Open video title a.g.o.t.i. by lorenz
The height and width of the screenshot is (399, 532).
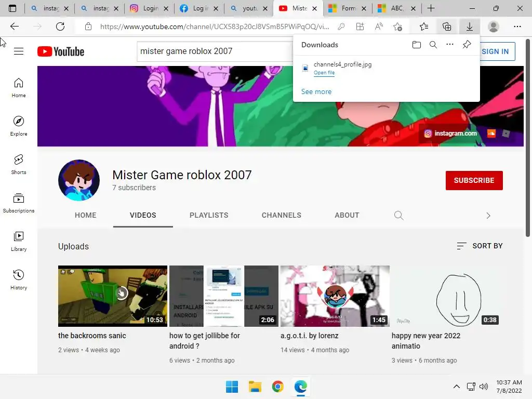click(310, 336)
